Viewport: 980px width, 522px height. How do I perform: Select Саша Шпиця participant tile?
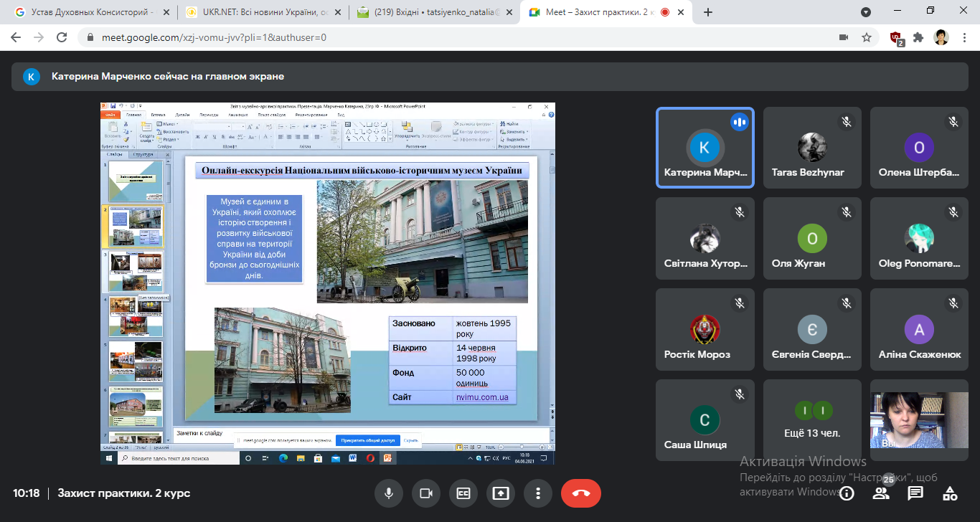tap(705, 420)
